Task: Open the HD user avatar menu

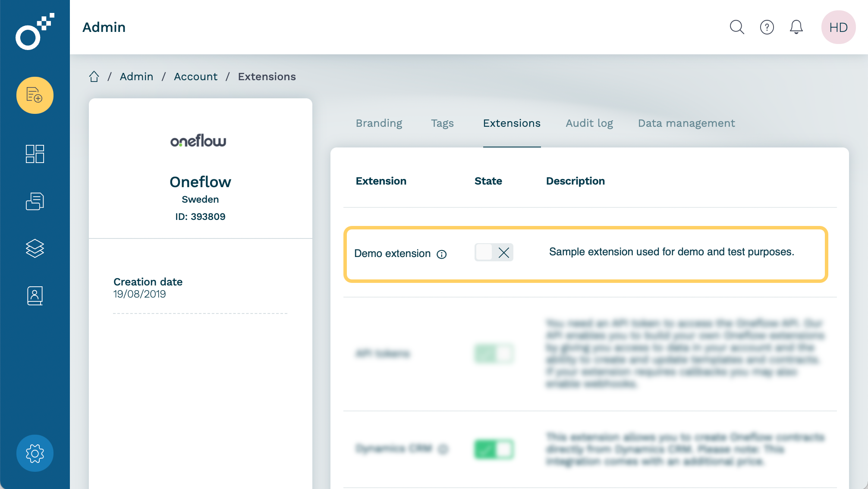Action: pyautogui.click(x=838, y=27)
